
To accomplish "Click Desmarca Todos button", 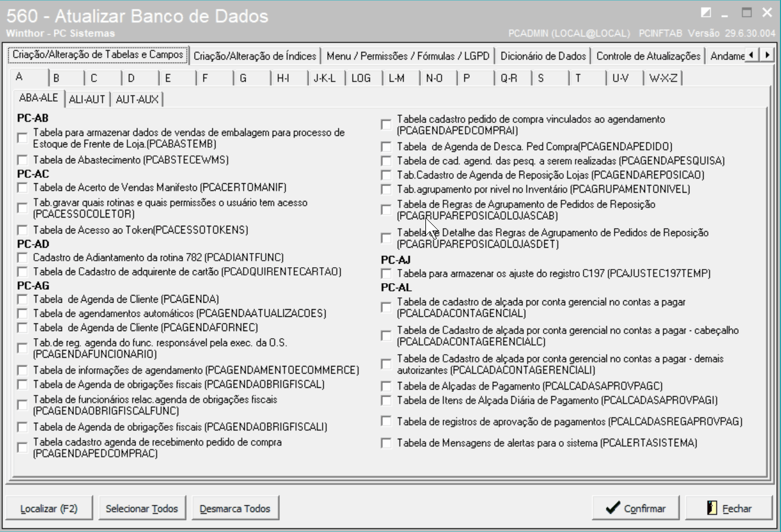I will [235, 508].
